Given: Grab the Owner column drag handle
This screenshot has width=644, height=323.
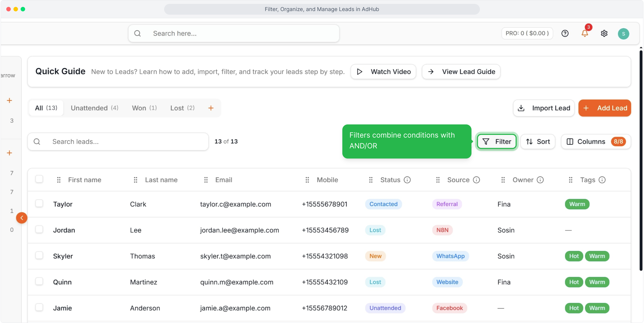Looking at the screenshot, I should 503,180.
